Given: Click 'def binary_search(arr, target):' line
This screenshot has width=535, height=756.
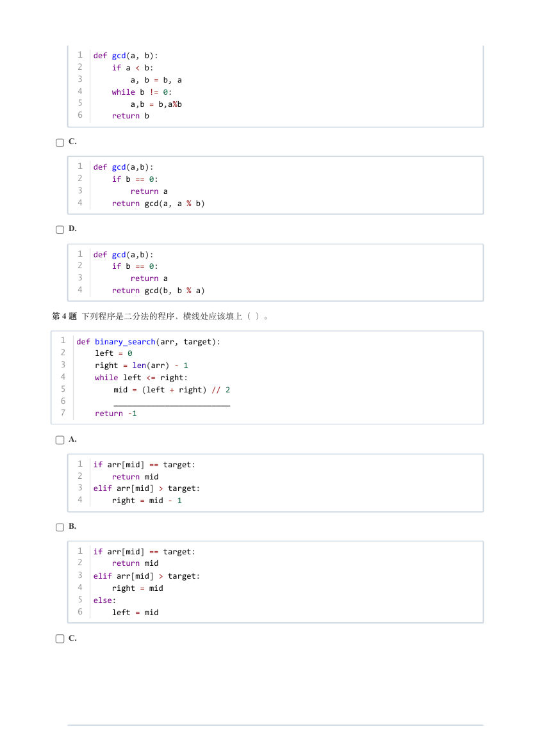Looking at the screenshot, I should tap(148, 342).
